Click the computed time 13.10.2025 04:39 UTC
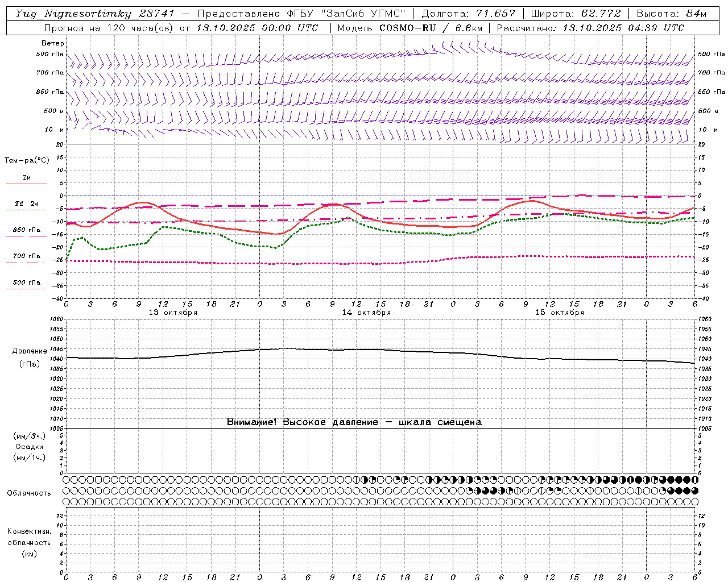This screenshot has height=582, width=728. tap(623, 28)
